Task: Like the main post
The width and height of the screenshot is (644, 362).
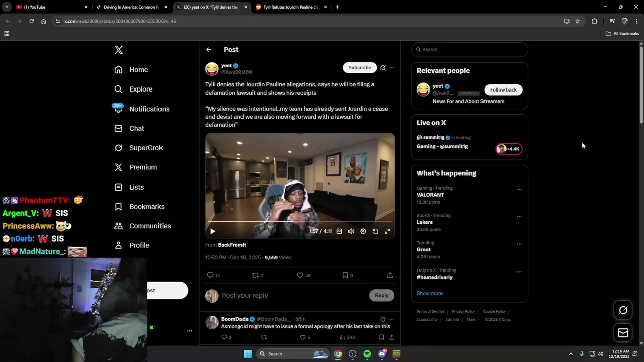Action: [303, 275]
